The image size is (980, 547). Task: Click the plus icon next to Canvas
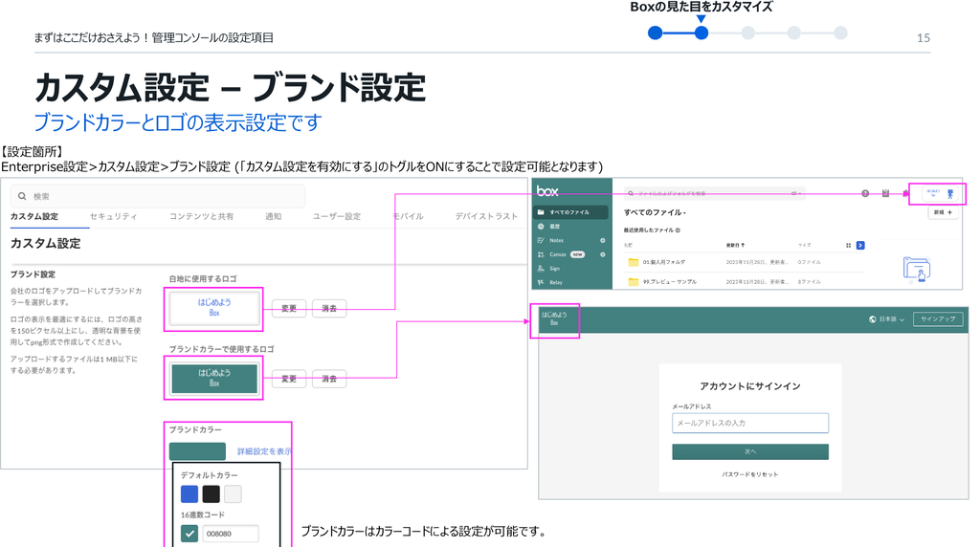tap(602, 254)
